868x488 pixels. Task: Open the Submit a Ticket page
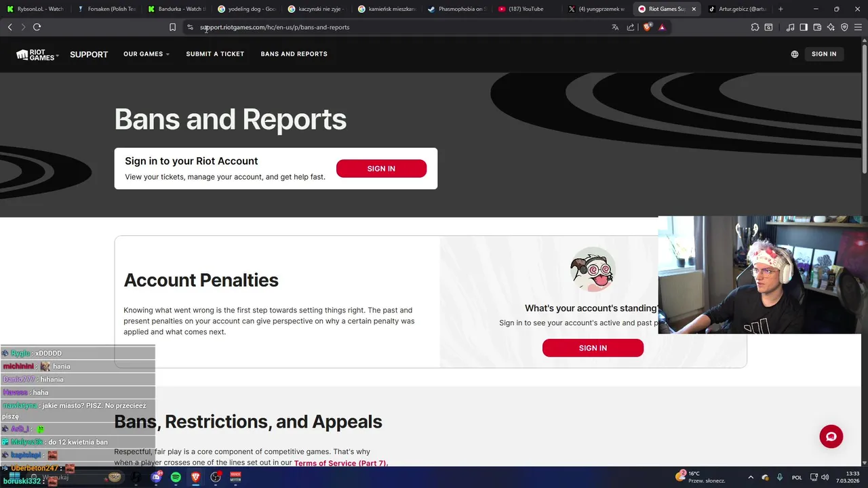(x=215, y=54)
